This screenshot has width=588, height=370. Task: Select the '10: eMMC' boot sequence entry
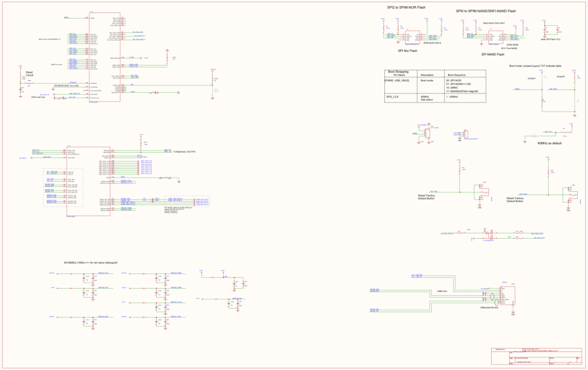click(x=452, y=87)
